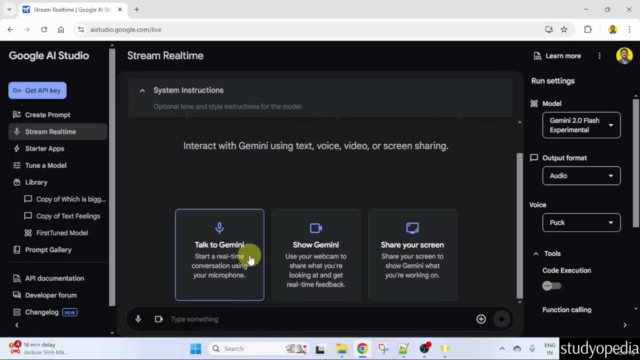640x360 pixels.
Task: Open the Output format Audio dropdown
Action: 581,176
